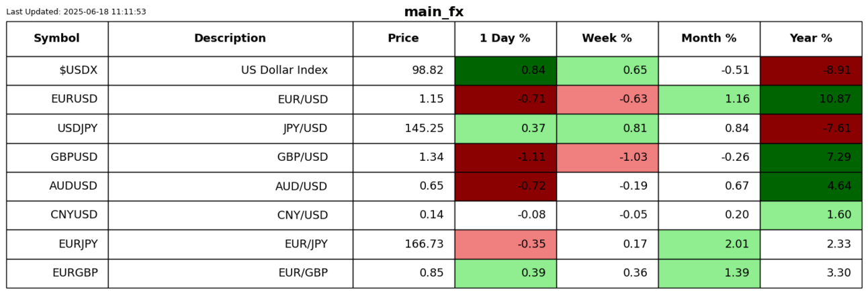Viewport: 868px width, 294px height.
Task: Click GBPUSD's light red -1.03 Week cell
Action: 607,157
